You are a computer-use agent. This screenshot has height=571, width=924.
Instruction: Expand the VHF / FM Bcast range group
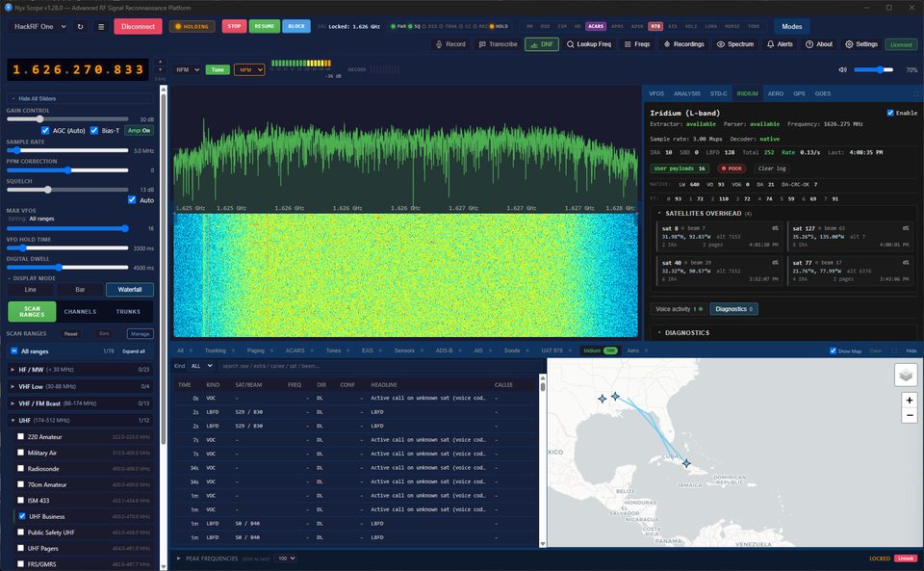pos(81,403)
